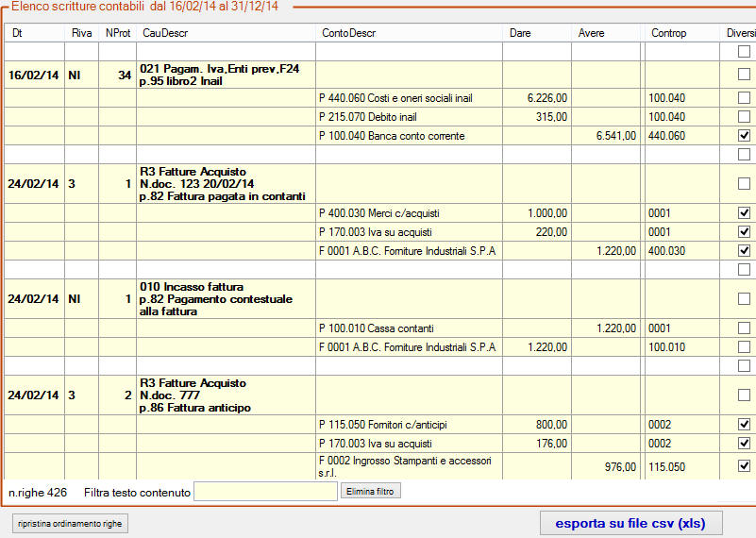
Task: Enable Diversi checkbox for Debito inail row
Action: coord(744,117)
